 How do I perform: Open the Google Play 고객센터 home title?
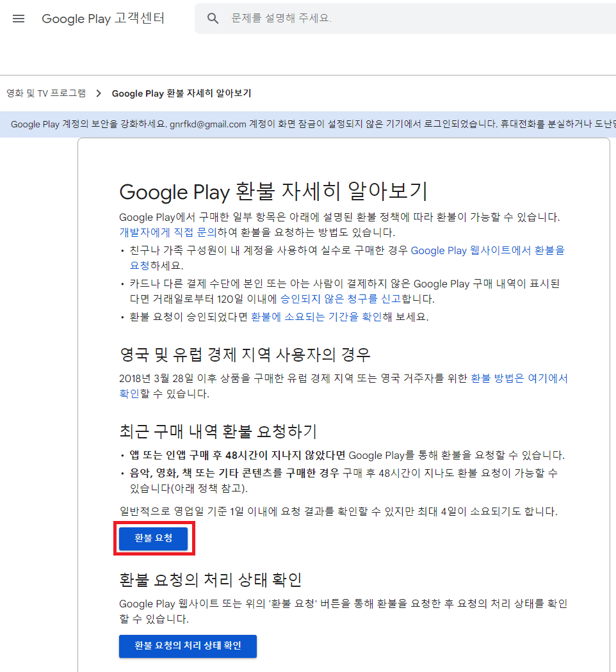(103, 19)
